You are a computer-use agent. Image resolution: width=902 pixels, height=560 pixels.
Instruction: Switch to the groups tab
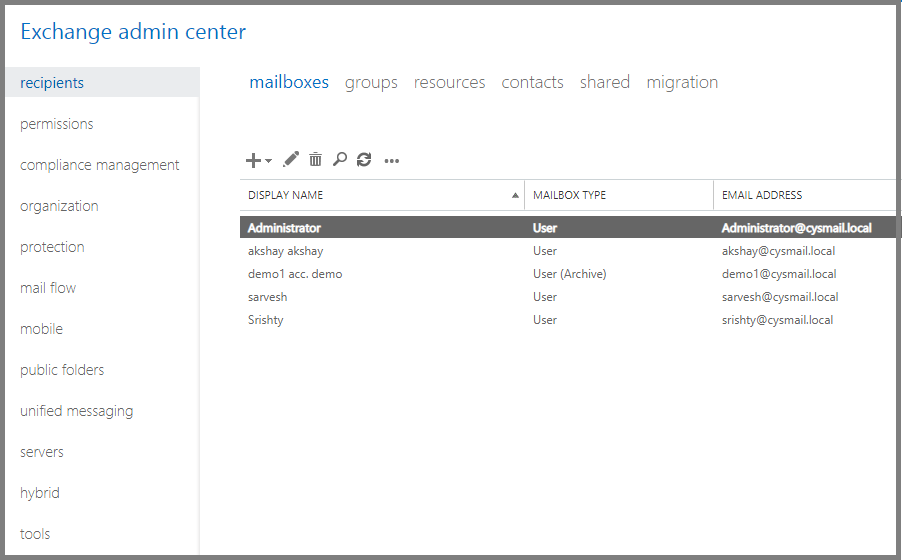371,82
